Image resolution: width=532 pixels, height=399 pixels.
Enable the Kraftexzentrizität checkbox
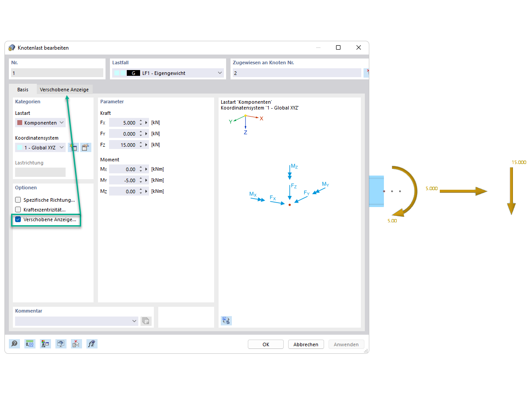(x=18, y=210)
